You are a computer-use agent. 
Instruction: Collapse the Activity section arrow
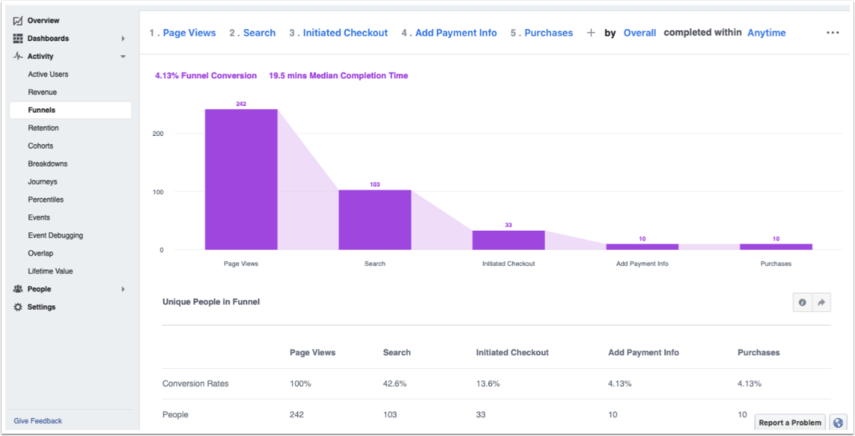(123, 57)
